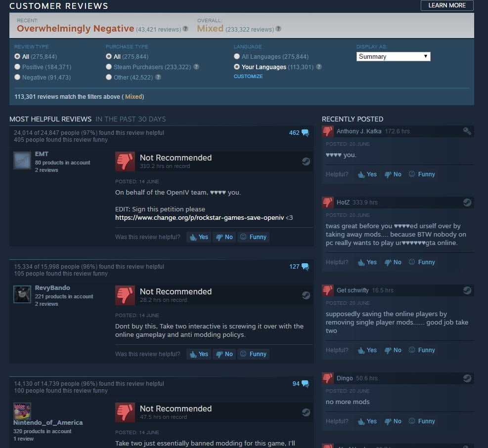Click the help question mark next to Overall reviews count
488x448 pixels.
coord(278,29)
